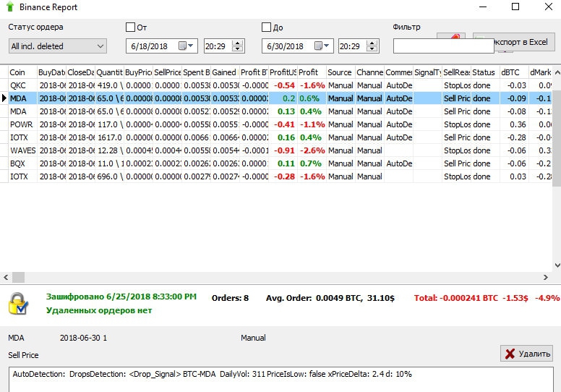
Task: Expand the 6/18/2018 date dropdown
Action: (191, 46)
